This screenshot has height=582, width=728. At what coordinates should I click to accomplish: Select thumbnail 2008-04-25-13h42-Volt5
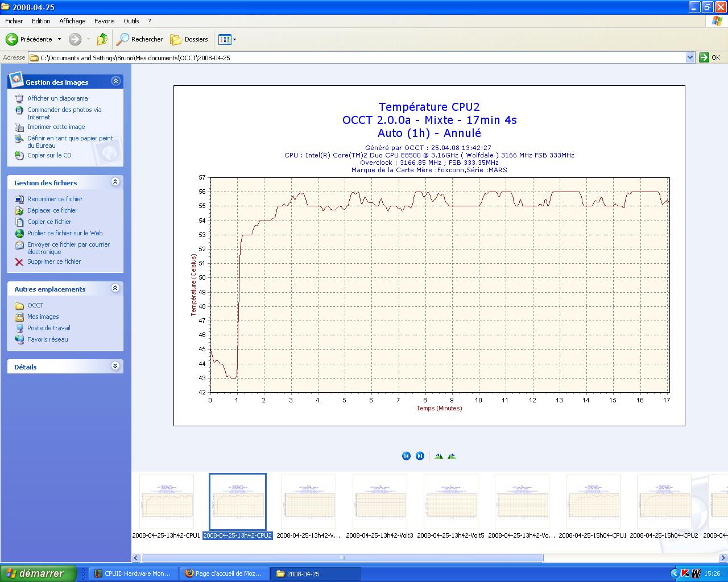point(451,506)
